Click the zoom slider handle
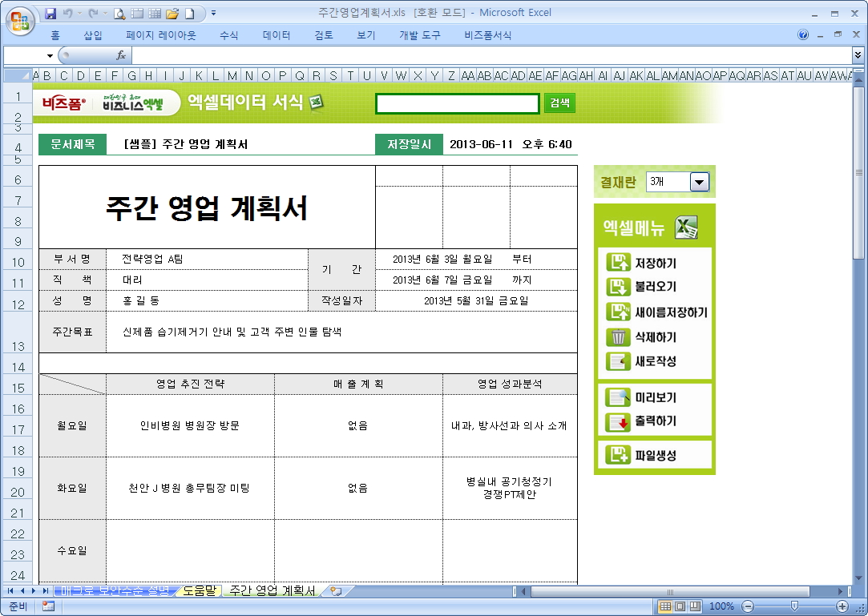 [x=794, y=606]
